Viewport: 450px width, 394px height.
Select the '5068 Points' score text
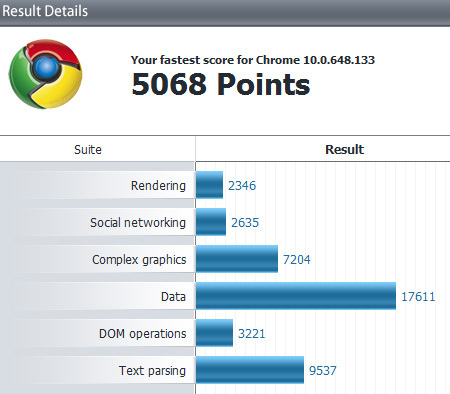(221, 84)
